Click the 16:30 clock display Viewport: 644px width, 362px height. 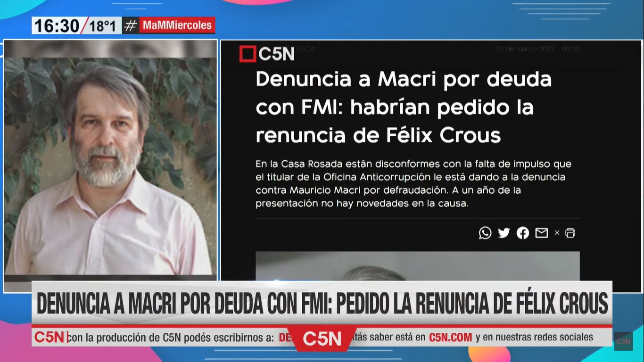[x=56, y=25]
